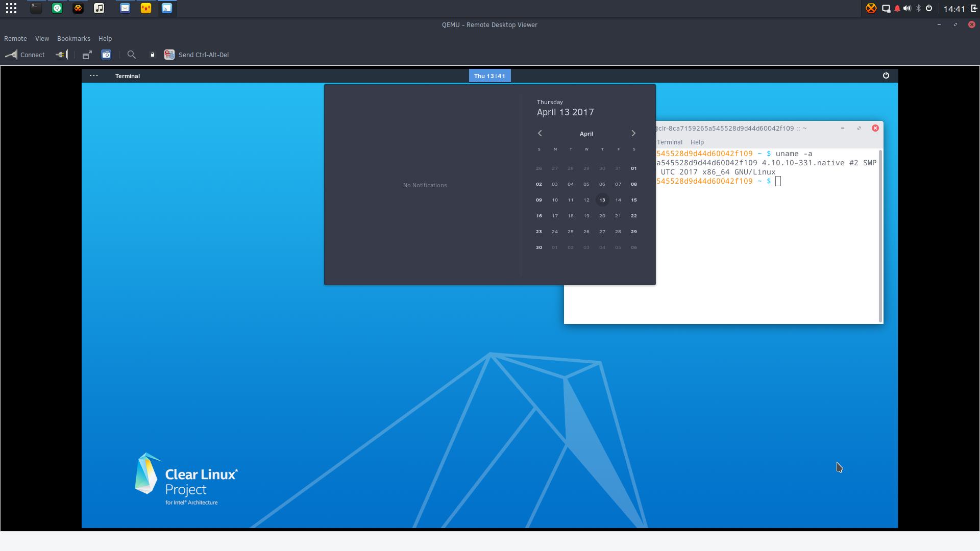Select today's date 13 in calendar
This screenshot has width=980, height=551.
point(602,200)
